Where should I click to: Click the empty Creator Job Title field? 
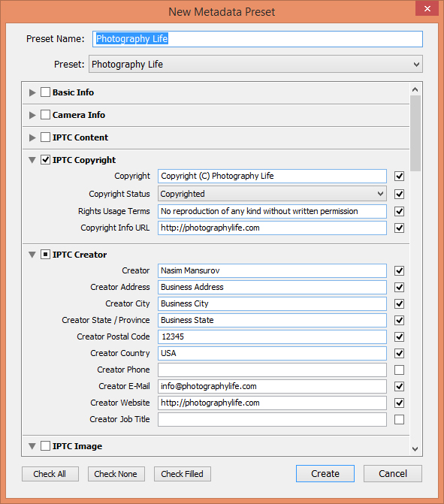pyautogui.click(x=272, y=419)
